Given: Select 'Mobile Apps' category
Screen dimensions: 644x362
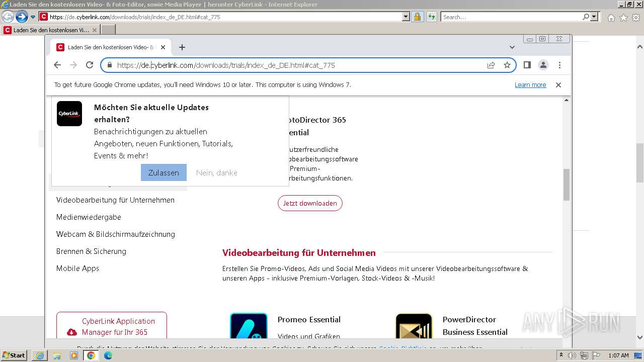Looking at the screenshot, I should (x=77, y=268).
